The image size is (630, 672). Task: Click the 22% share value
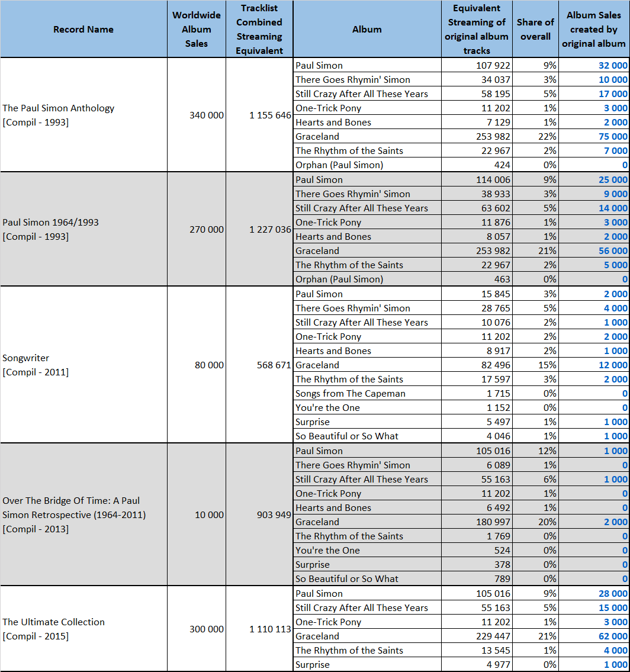tap(535, 136)
